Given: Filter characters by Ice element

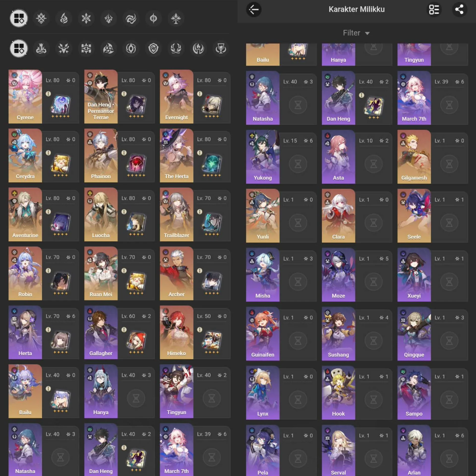Looking at the screenshot, I should [x=86, y=18].
